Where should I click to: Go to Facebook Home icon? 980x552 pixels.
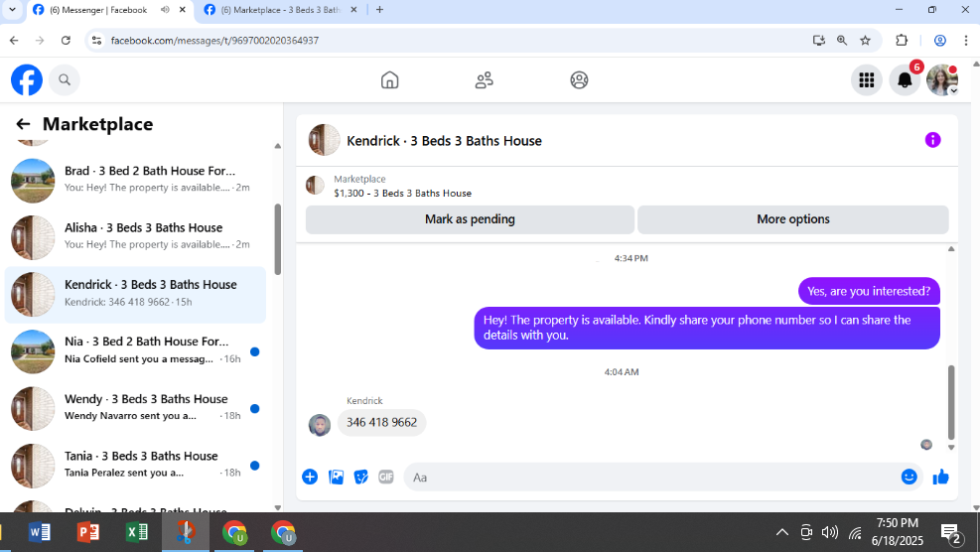[x=389, y=80]
